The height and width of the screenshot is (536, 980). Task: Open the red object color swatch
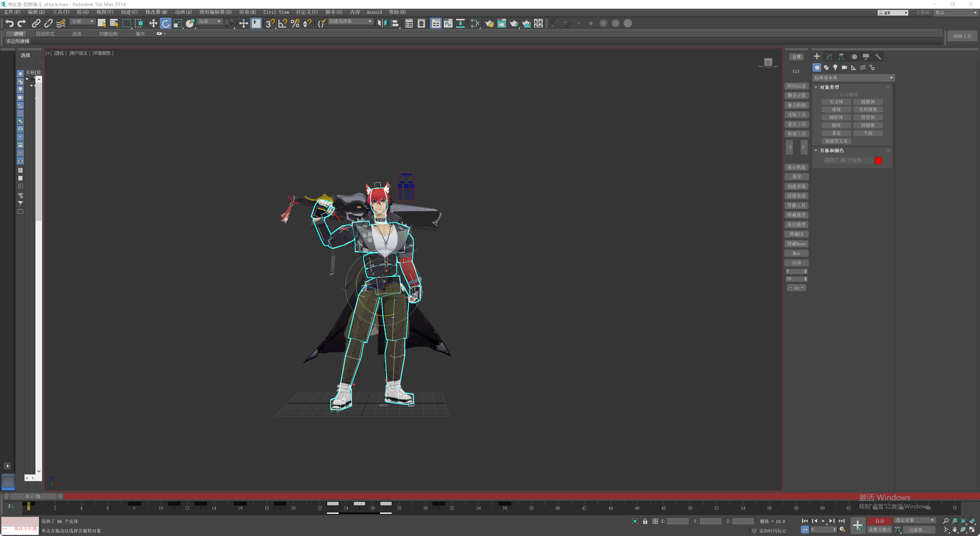click(x=878, y=161)
